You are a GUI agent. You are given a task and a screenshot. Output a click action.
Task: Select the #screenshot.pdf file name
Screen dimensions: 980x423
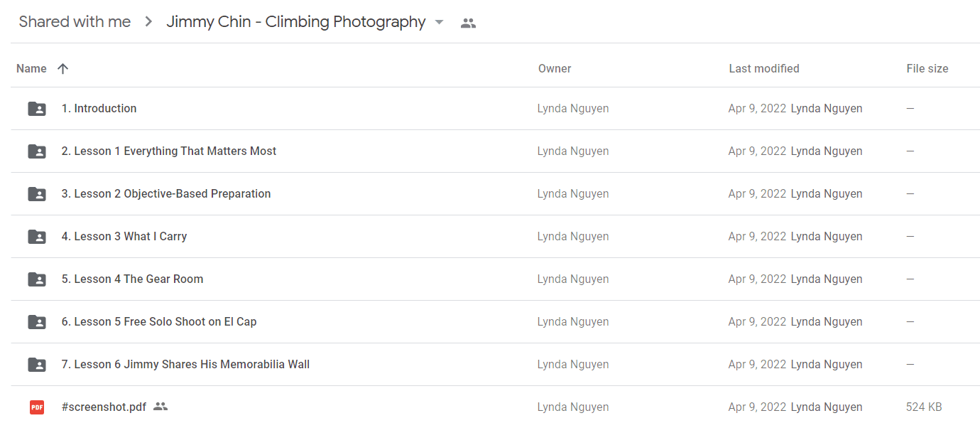104,407
